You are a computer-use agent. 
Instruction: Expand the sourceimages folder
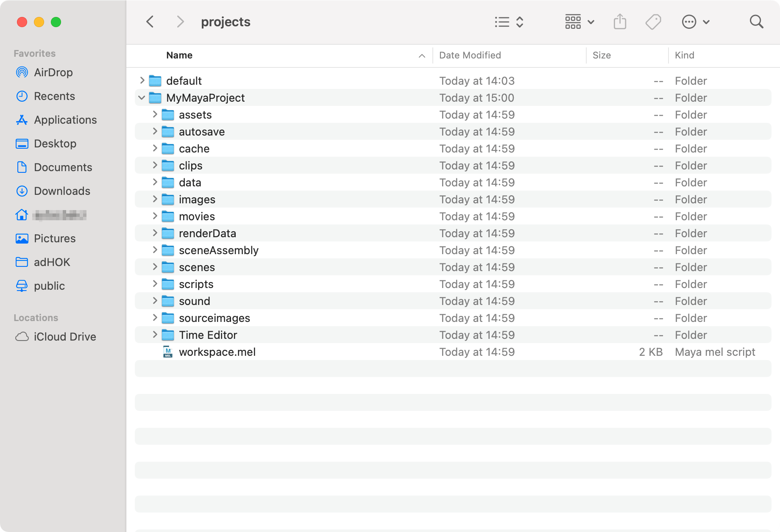coord(154,318)
